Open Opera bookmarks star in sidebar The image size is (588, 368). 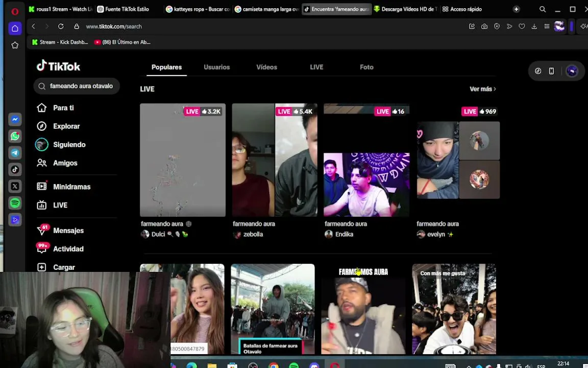click(15, 45)
